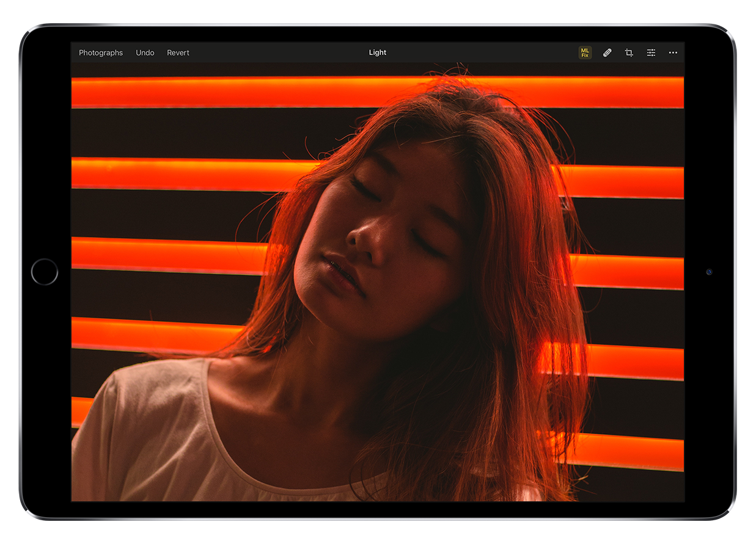
Task: Select the Light tab in the title bar
Action: point(377,53)
